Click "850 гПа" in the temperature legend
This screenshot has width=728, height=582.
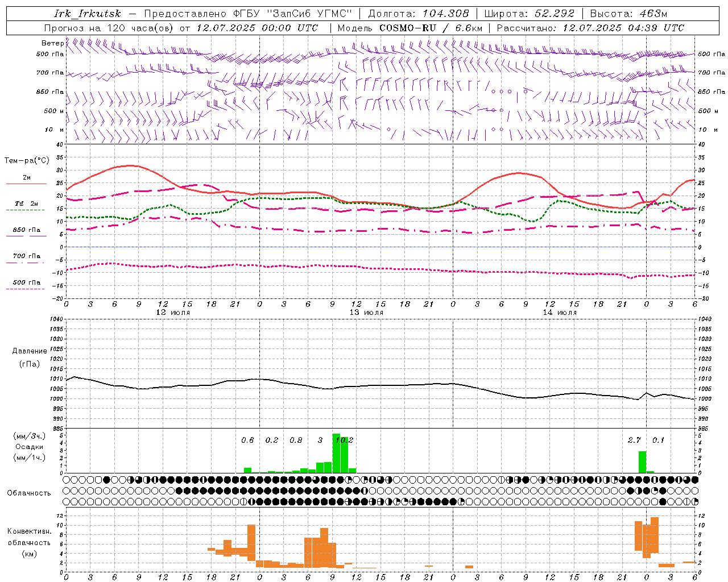(26, 230)
